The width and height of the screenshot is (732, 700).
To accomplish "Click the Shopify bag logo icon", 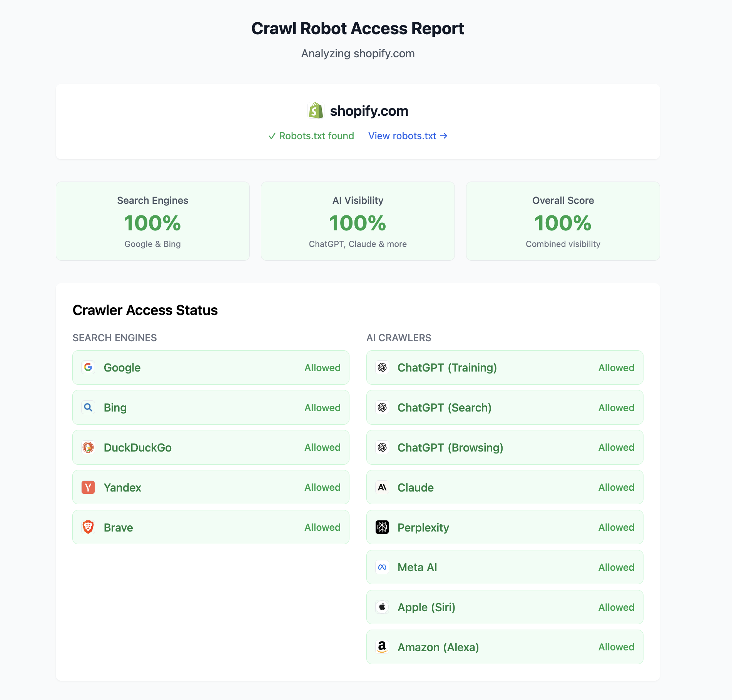I will coord(316,111).
